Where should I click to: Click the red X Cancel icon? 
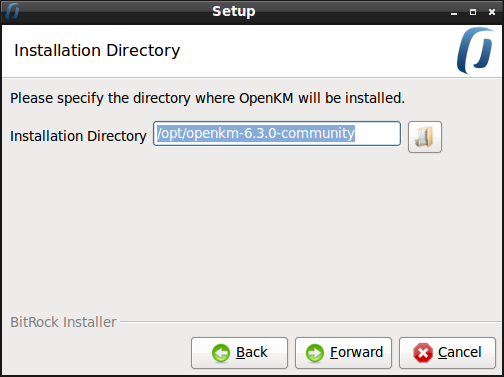pyautogui.click(x=423, y=353)
